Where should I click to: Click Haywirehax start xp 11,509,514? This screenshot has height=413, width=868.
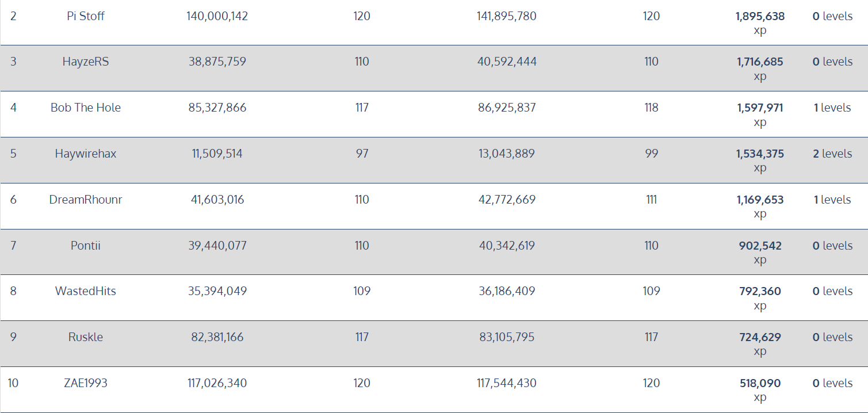point(217,154)
